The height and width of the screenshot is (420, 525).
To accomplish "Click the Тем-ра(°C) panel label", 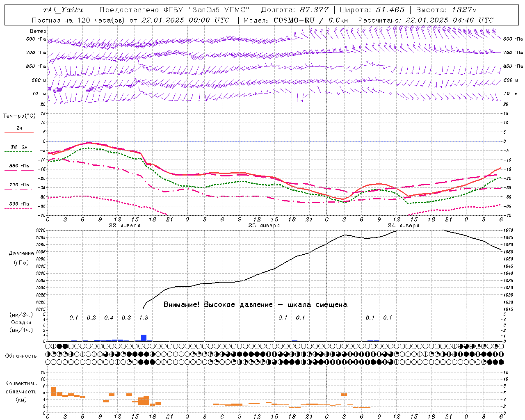I will point(19,116).
